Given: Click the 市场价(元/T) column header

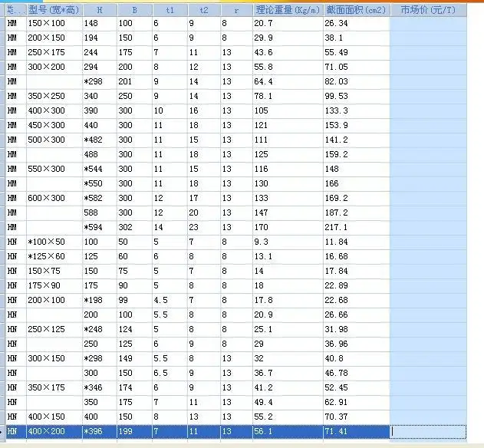Looking at the screenshot, I should tap(429, 10).
